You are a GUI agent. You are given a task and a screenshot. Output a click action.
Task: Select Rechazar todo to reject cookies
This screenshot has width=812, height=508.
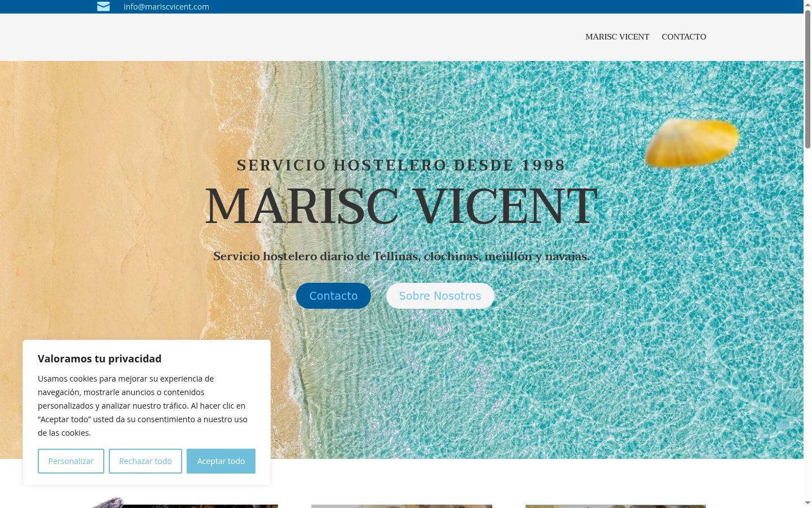(145, 461)
